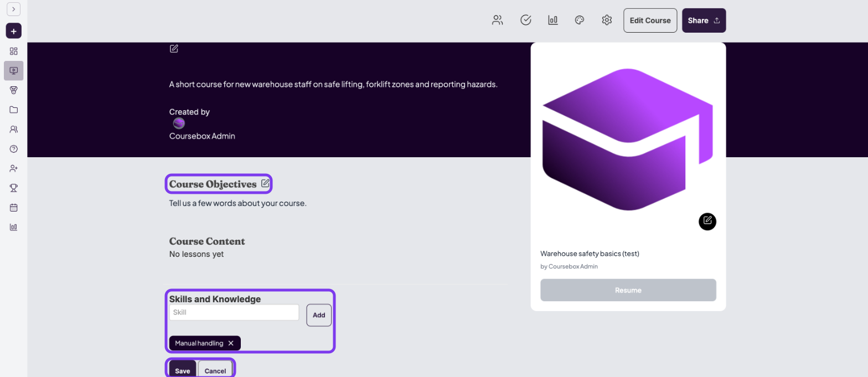Open the folder icon in sidebar
This screenshot has width=868, height=377.
click(14, 110)
